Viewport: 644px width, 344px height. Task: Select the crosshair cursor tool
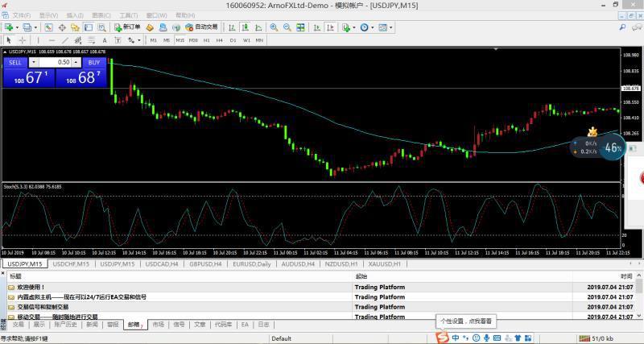[x=22, y=39]
